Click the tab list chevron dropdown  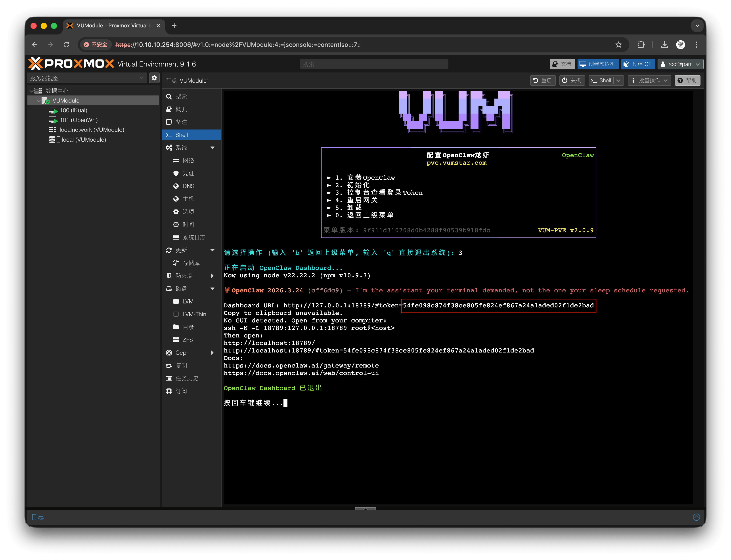(x=697, y=26)
